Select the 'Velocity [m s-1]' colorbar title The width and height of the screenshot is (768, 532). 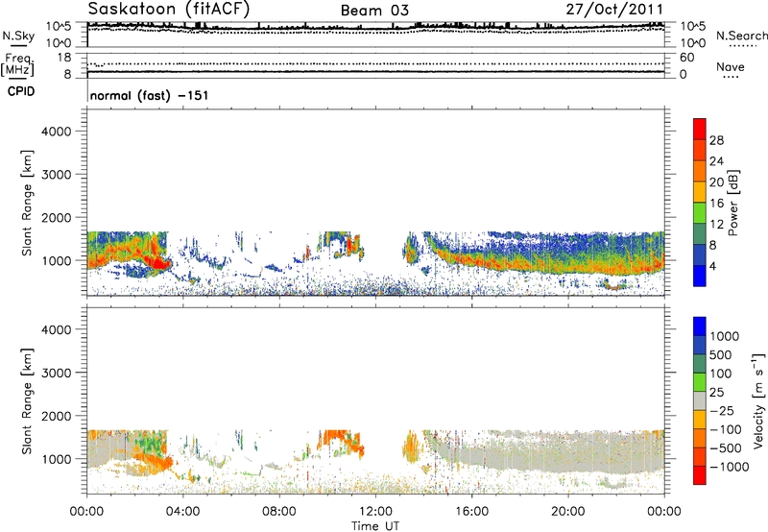pyautogui.click(x=758, y=400)
